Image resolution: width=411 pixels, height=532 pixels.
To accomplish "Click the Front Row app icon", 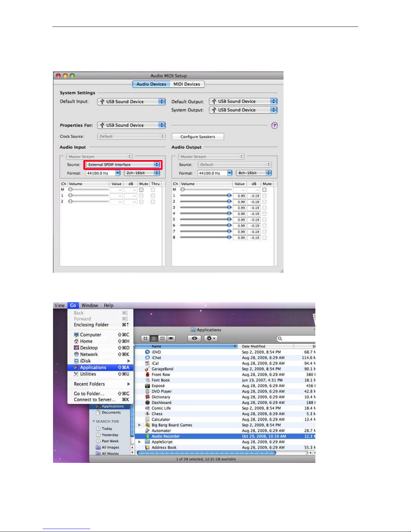I will [x=147, y=375].
